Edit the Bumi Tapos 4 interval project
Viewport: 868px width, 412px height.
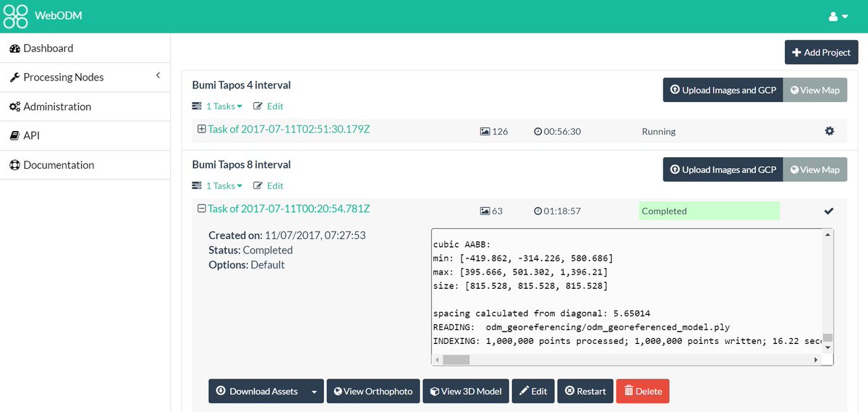click(x=268, y=106)
